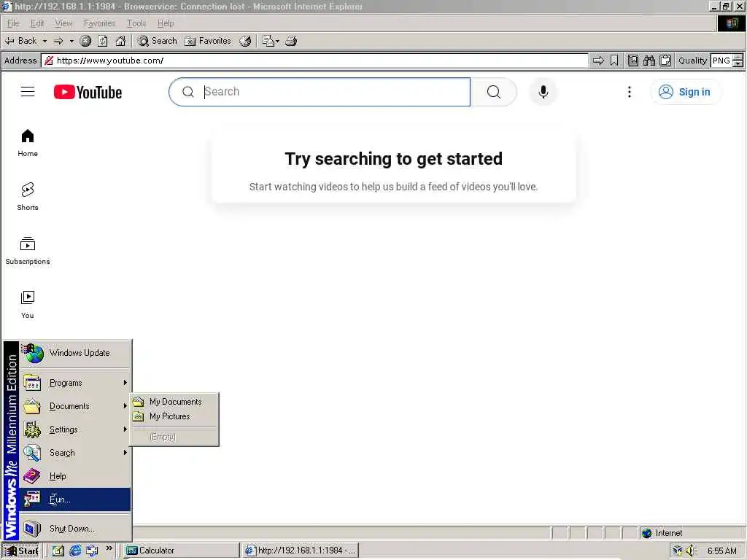Open IE Search toolbar button
This screenshot has height=560, width=747.
[158, 41]
